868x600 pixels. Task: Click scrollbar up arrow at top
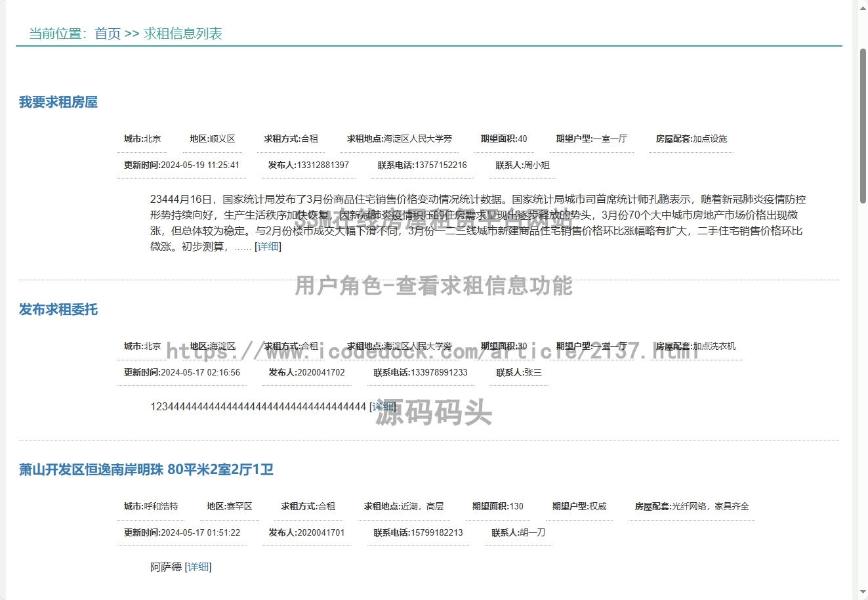pos(863,8)
